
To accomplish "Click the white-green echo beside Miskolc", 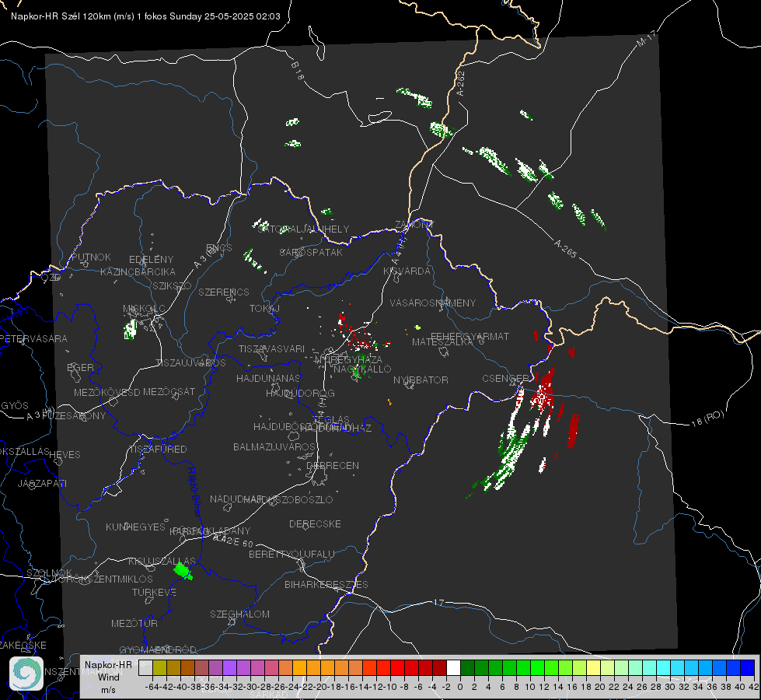I will pos(130,329).
